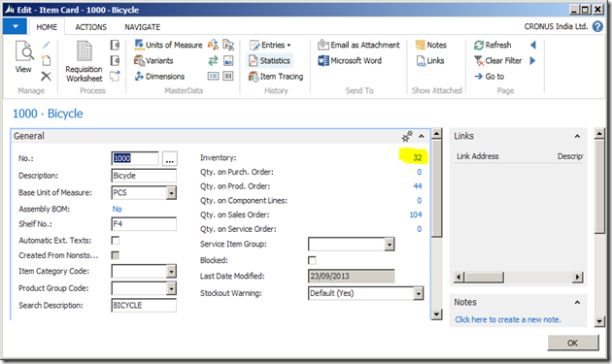Send item card to Microsoft Word
This screenshot has height=364, width=612.
(x=350, y=60)
